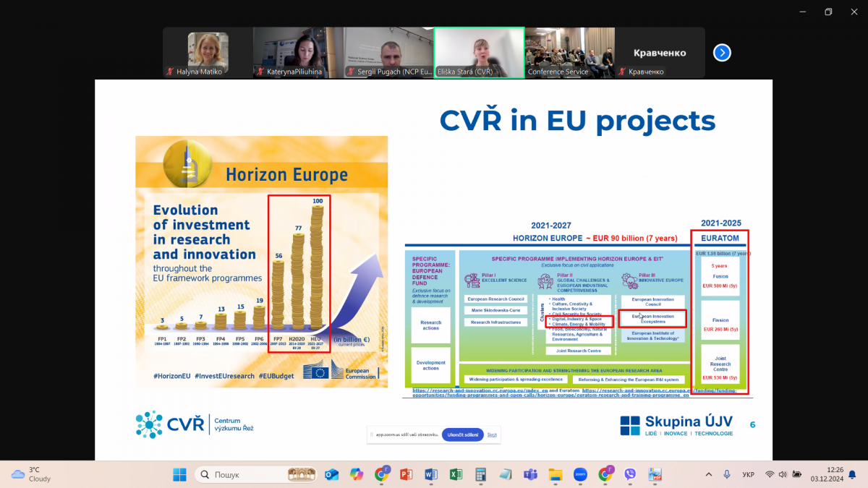Click the "Ukončit sdílení" button
Image resolution: width=868 pixels, height=488 pixels.
click(462, 435)
